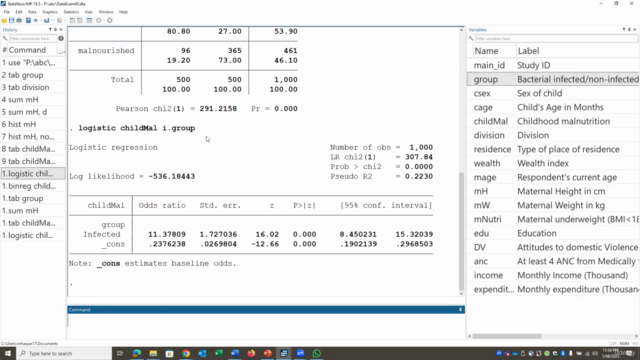Click the wrench icon in History filter
This screenshot has height=360, width=640.
coord(5,38)
